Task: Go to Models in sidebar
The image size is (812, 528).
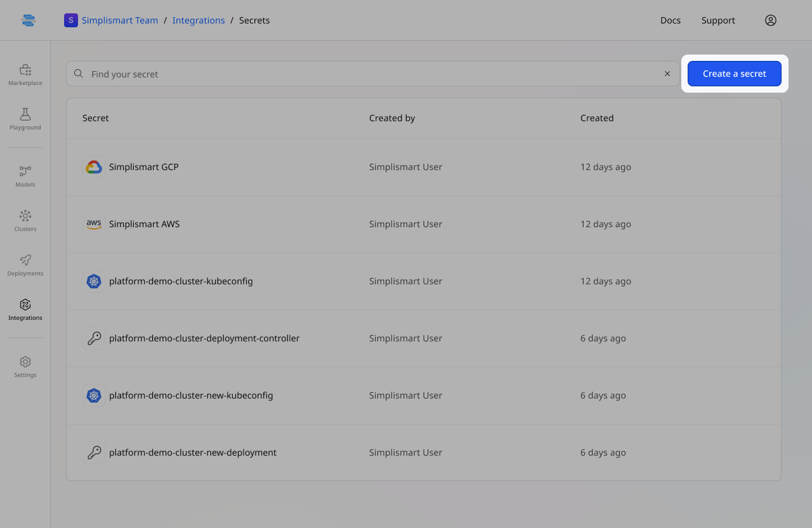Action: point(25,176)
